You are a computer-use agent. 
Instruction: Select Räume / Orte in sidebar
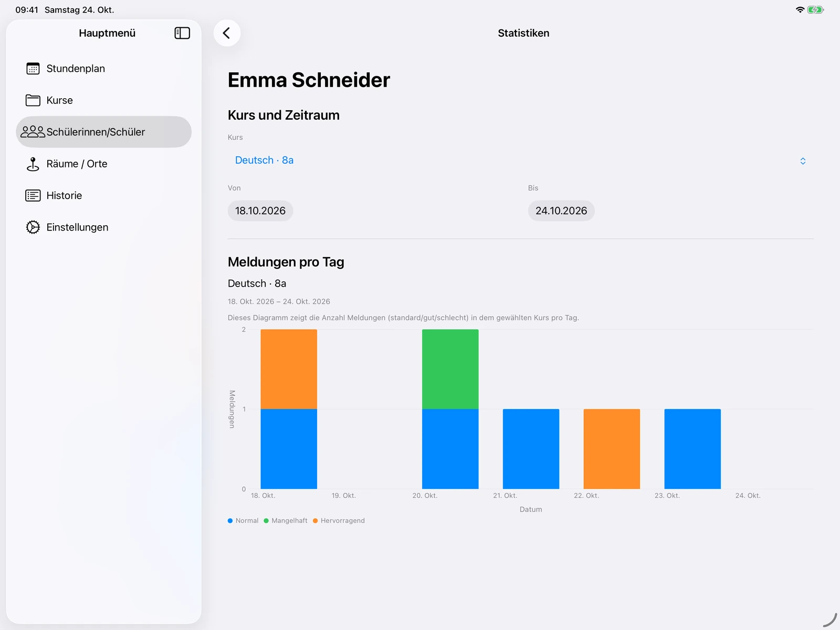pos(104,164)
